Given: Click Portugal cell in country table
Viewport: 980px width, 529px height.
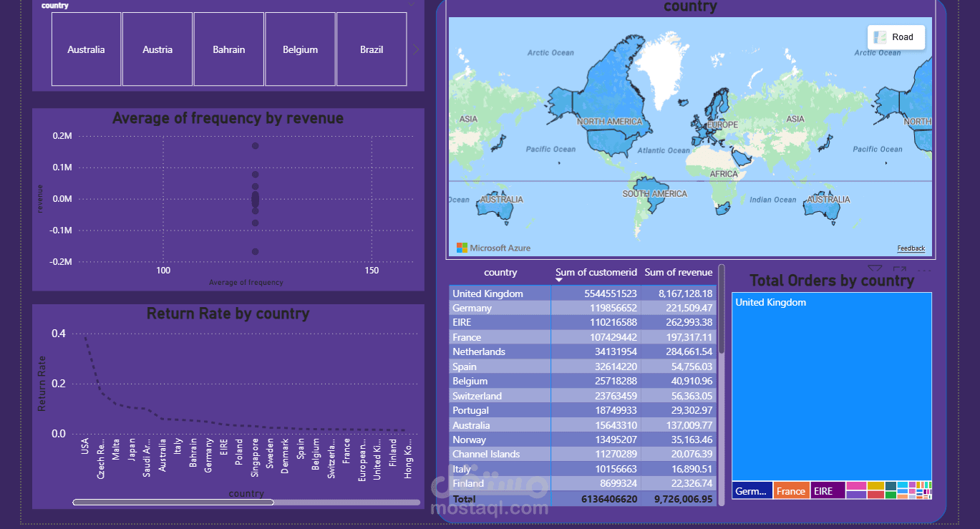Looking at the screenshot, I should [x=500, y=410].
